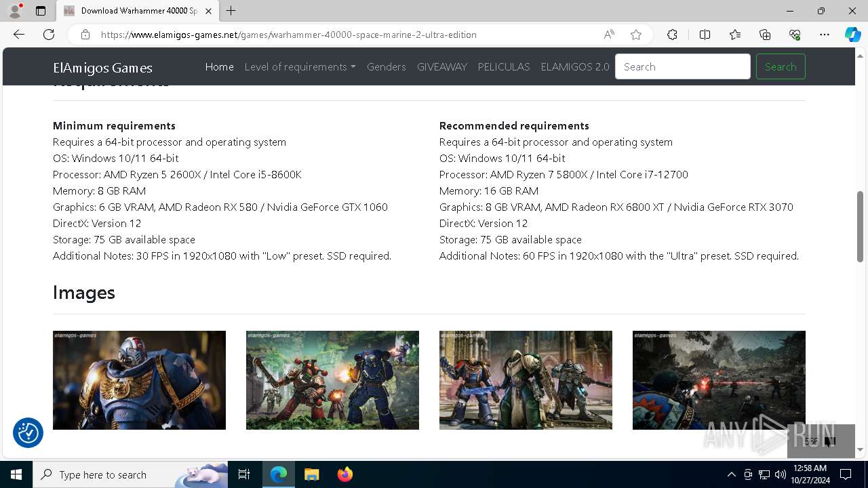Open File Explorer from taskbar
868x488 pixels.
(x=311, y=474)
